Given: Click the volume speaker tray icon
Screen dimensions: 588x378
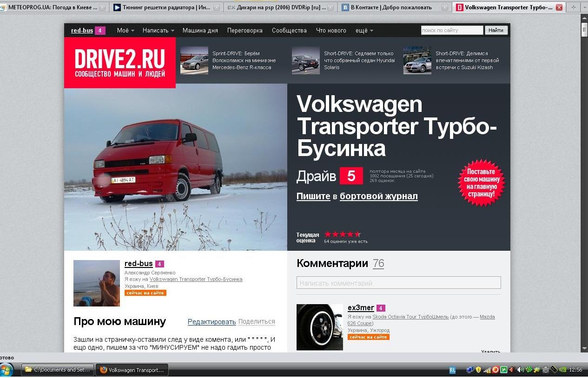Looking at the screenshot, I should coord(521,370).
